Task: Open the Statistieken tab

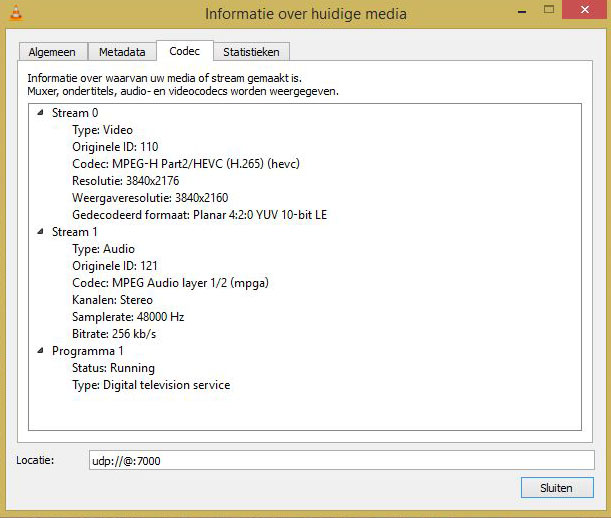Action: pyautogui.click(x=251, y=52)
